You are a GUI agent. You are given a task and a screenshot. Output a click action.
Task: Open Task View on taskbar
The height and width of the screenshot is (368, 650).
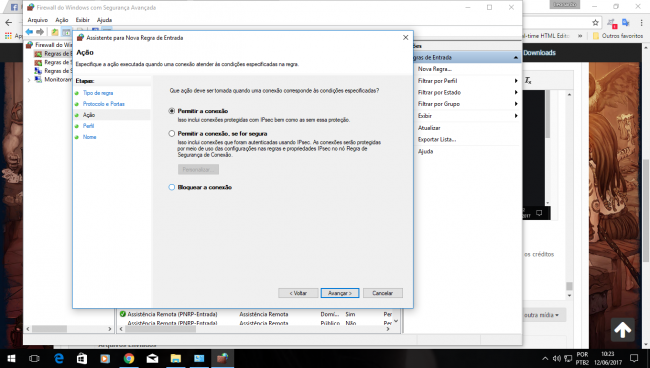[34, 358]
